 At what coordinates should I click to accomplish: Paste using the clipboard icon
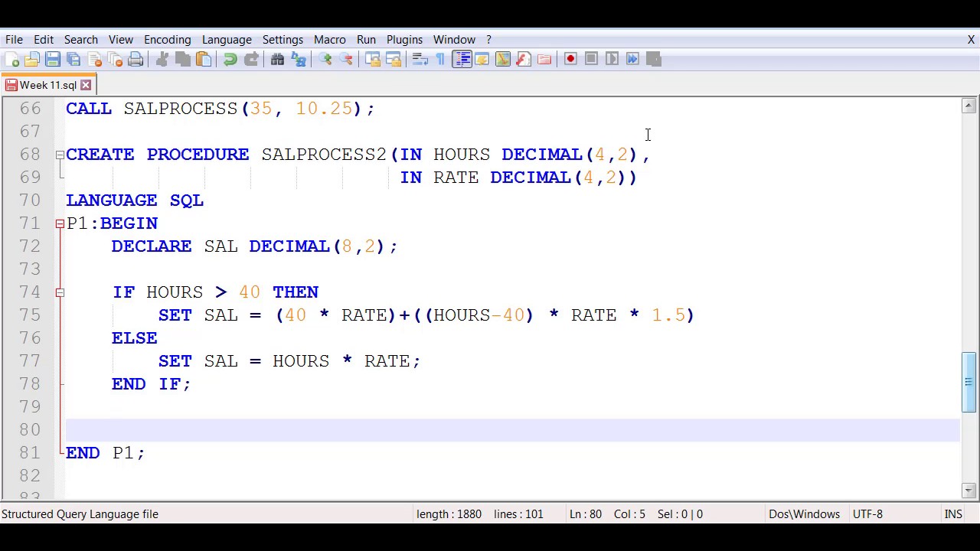[x=204, y=59]
